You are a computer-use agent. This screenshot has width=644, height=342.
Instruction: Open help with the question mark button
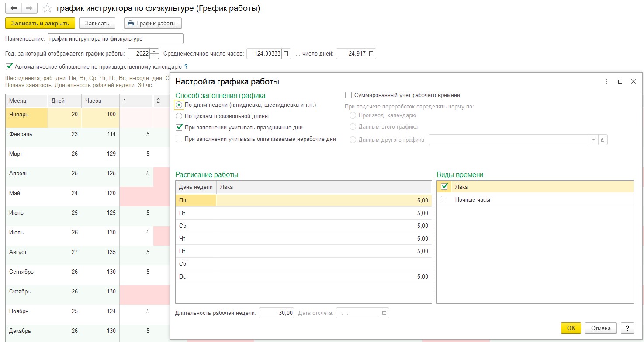627,328
